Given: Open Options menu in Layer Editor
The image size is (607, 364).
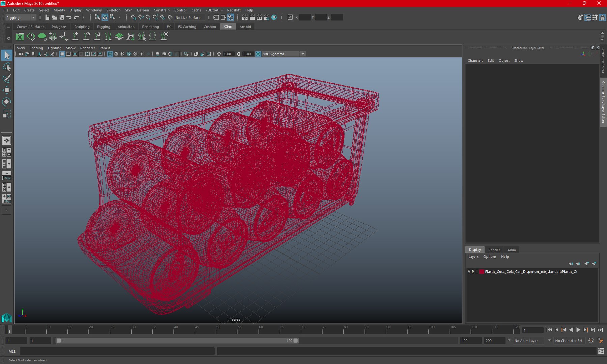Looking at the screenshot, I should click(490, 257).
